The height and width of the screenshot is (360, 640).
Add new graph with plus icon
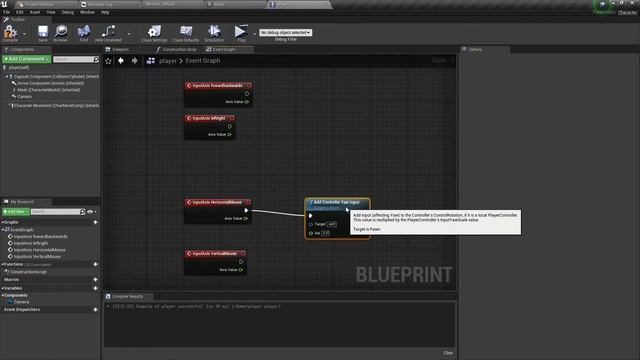(96, 222)
